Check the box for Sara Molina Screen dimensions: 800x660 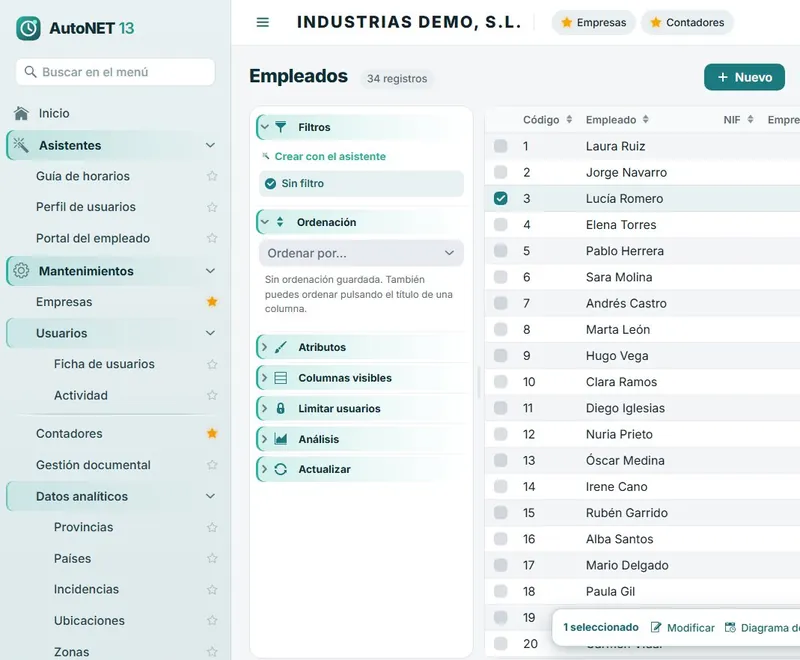pyautogui.click(x=501, y=277)
